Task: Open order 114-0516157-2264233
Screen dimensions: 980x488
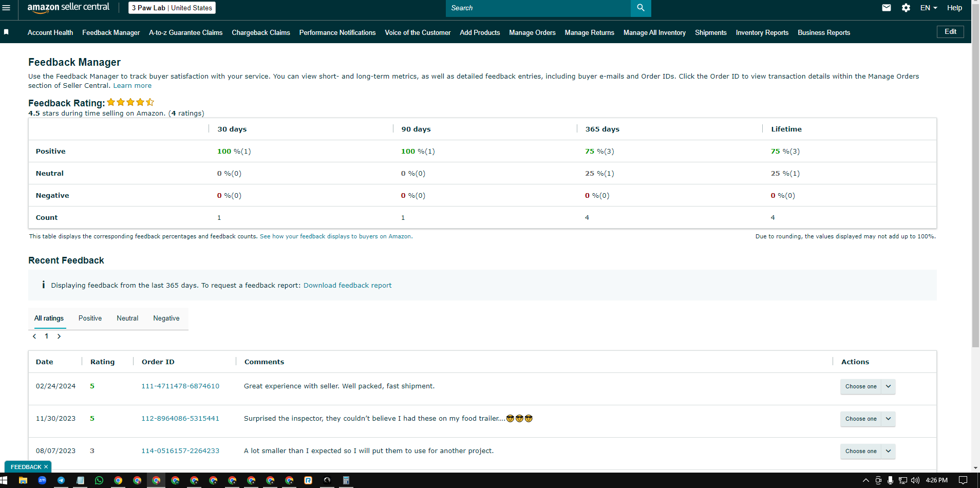Action: click(x=180, y=451)
